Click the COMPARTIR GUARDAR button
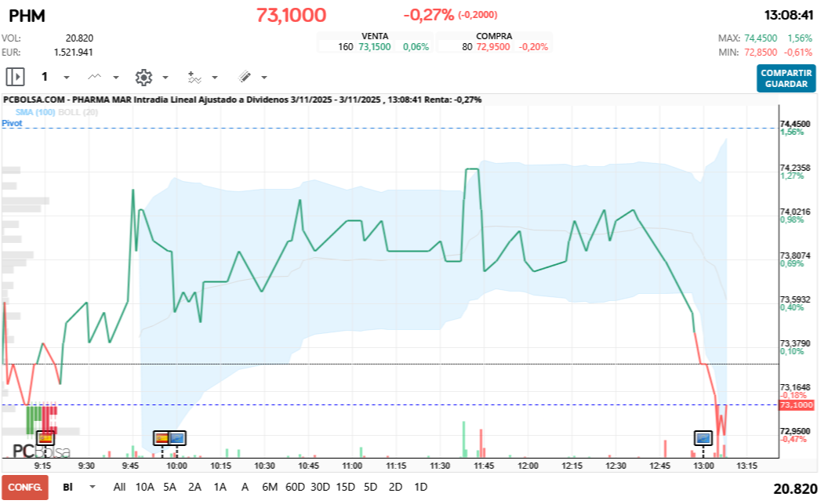 [786, 78]
